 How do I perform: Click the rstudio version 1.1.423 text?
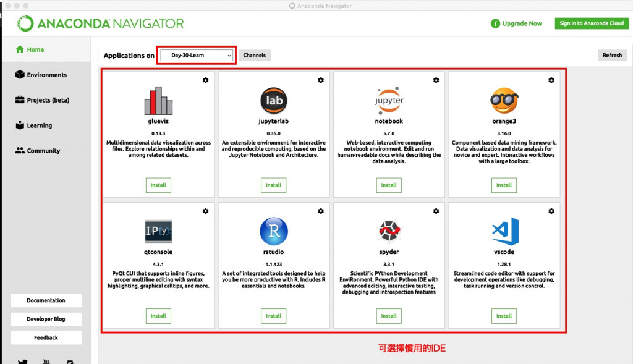(274, 265)
